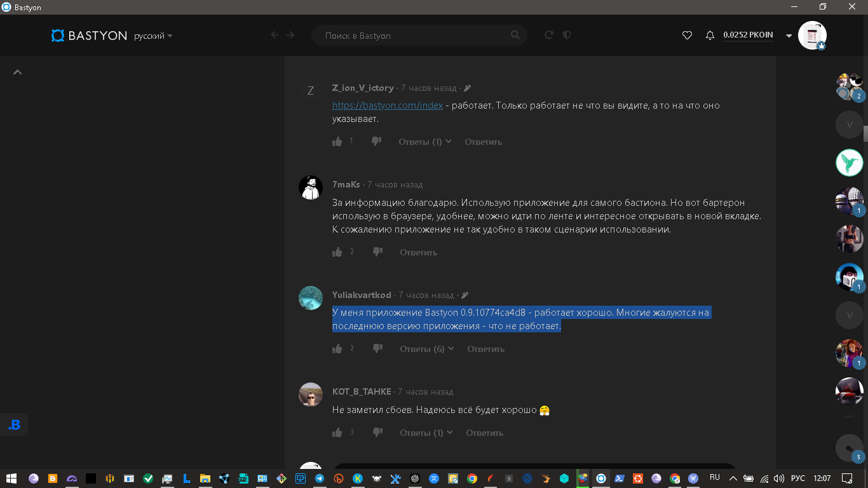868x488 pixels.
Task: Switch the РУС input language
Action: pyautogui.click(x=798, y=478)
